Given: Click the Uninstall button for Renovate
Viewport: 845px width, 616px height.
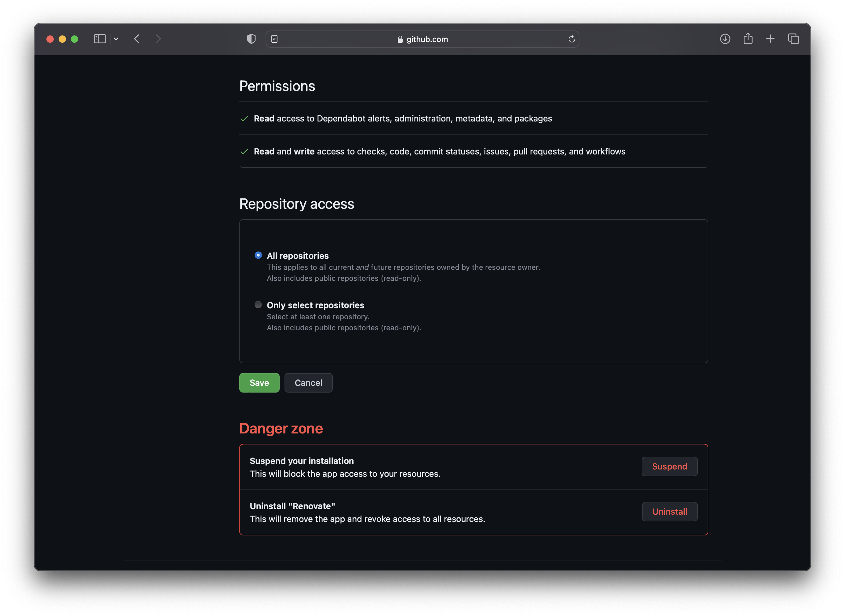Looking at the screenshot, I should [x=669, y=511].
